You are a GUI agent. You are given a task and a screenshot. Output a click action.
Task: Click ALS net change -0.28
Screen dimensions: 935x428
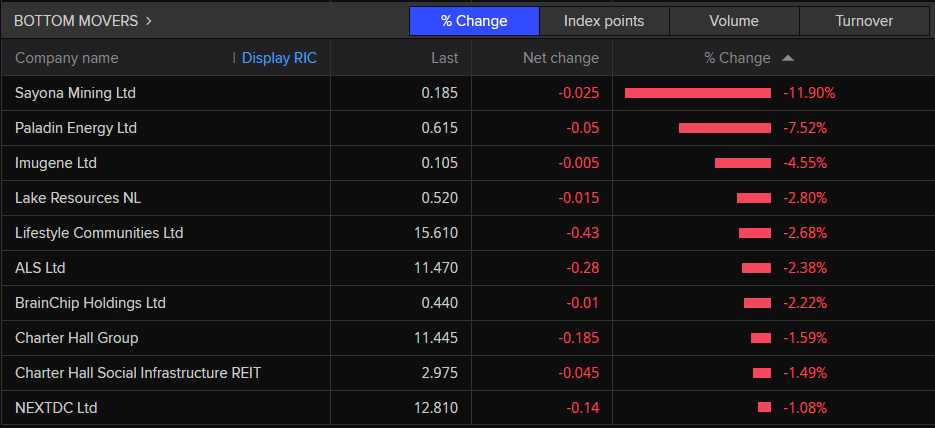pyautogui.click(x=583, y=268)
